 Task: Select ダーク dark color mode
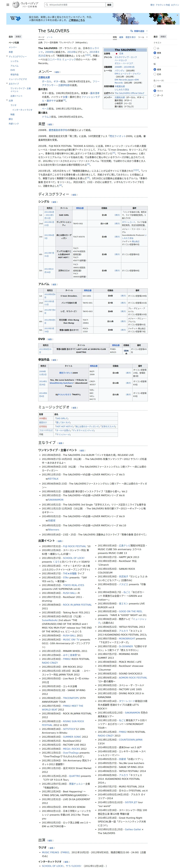(x=155, y=95)
